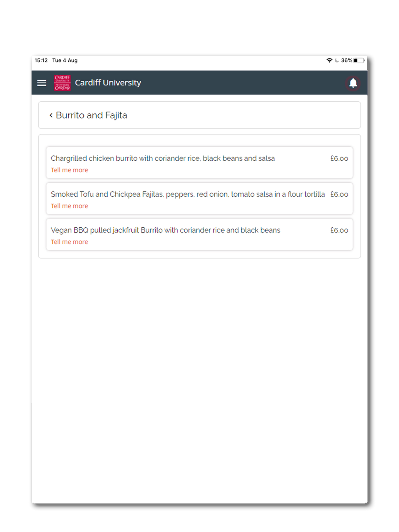
Task: Open Tell me more for Chargrilled chicken burrito
Action: (69, 170)
